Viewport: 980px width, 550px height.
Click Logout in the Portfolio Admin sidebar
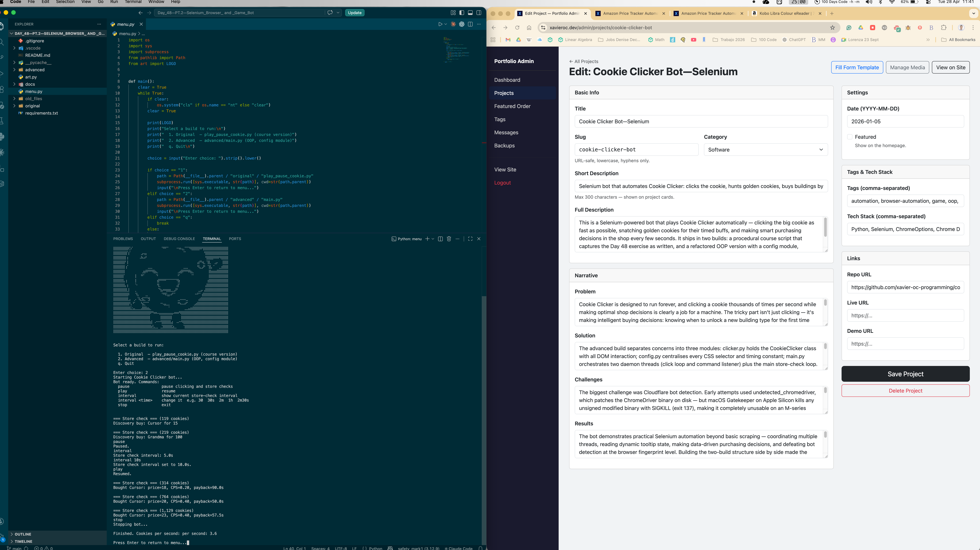502,183
